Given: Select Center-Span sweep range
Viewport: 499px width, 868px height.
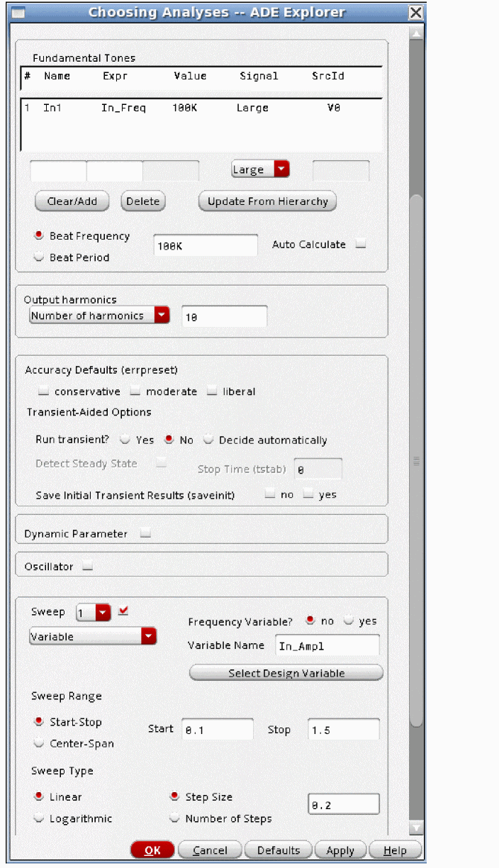Looking at the screenshot, I should (x=38, y=743).
